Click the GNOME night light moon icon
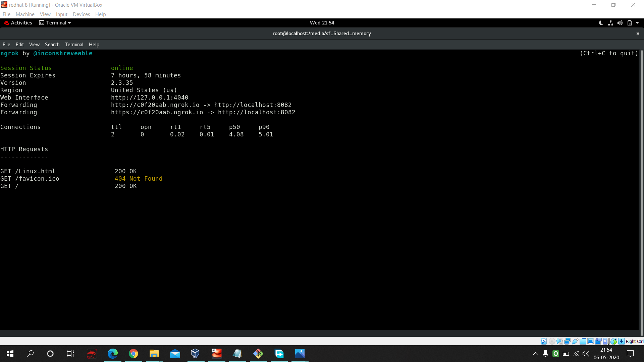644x362 pixels. click(601, 23)
